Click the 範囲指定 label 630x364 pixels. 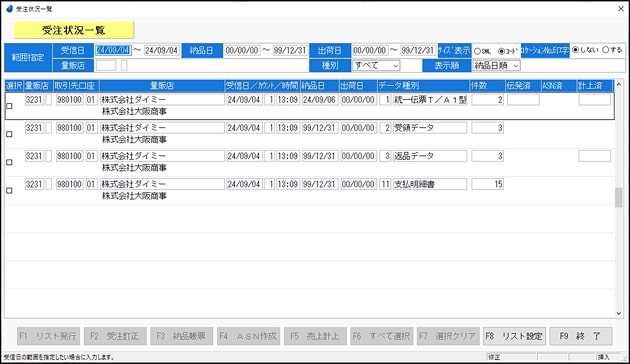[28, 57]
